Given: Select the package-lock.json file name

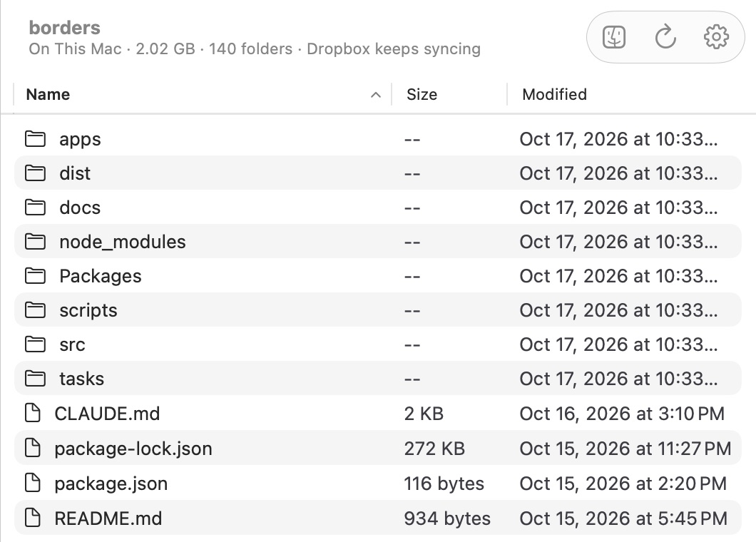Looking at the screenshot, I should 133,449.
